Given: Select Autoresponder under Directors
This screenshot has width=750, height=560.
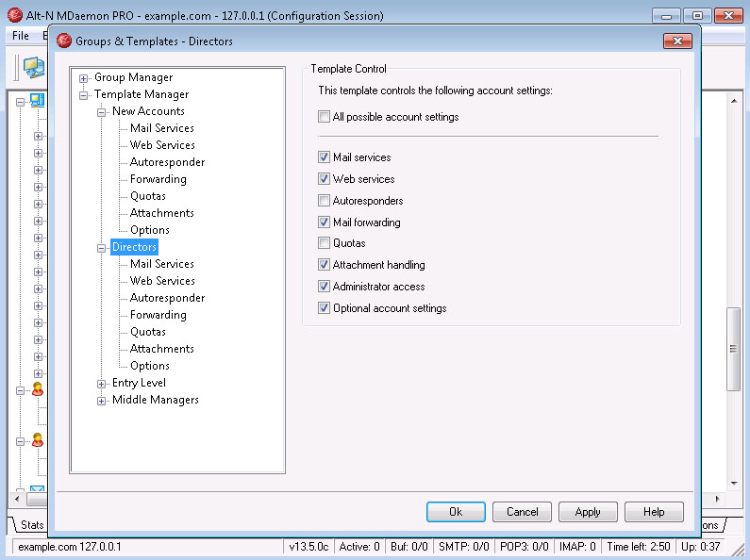Looking at the screenshot, I should (x=167, y=298).
